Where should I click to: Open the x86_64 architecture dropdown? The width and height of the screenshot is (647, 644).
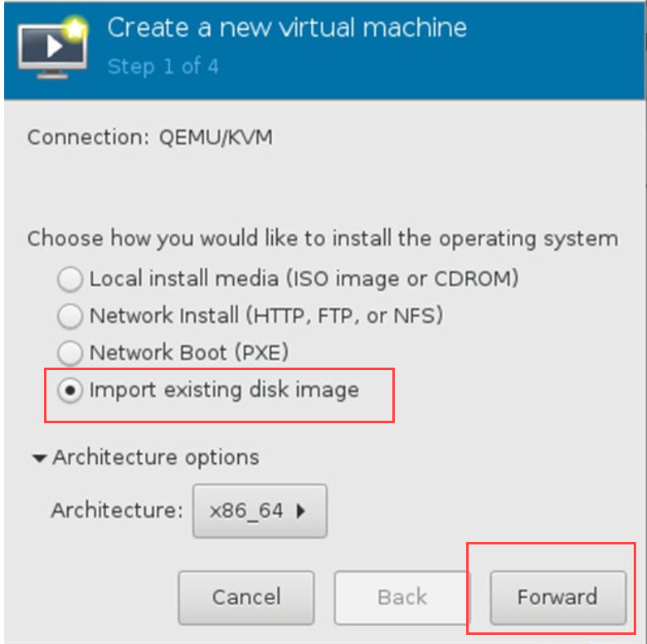(x=260, y=511)
